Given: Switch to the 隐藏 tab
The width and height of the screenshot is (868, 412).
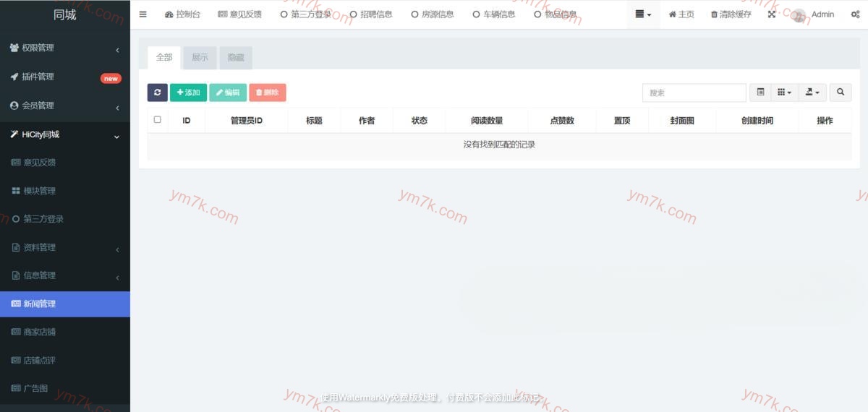Looking at the screenshot, I should 236,58.
